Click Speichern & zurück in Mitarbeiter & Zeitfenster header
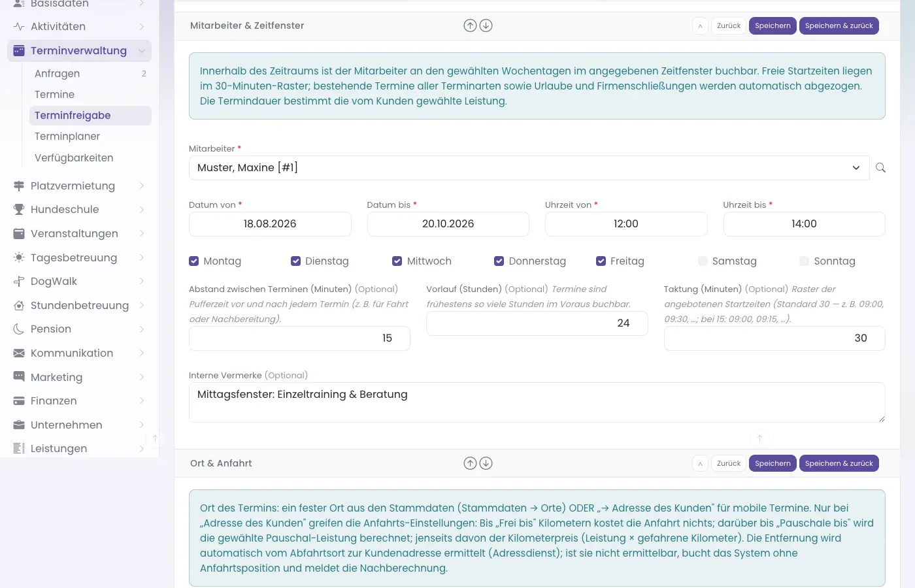The width and height of the screenshot is (915, 588). click(839, 26)
